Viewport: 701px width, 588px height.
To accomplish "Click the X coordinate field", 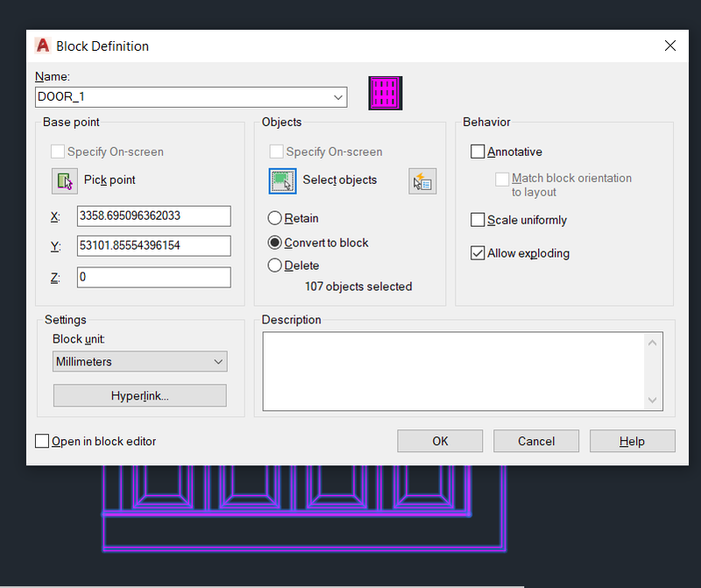I will tap(154, 216).
